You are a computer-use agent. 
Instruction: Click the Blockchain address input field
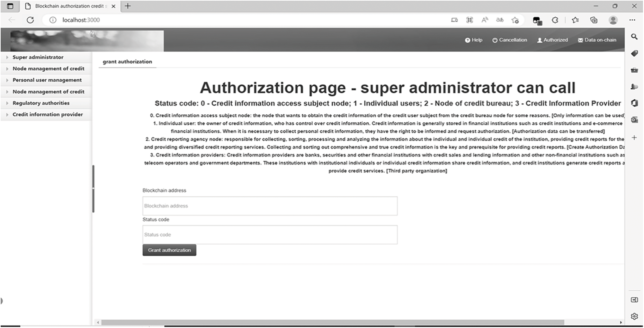click(270, 206)
